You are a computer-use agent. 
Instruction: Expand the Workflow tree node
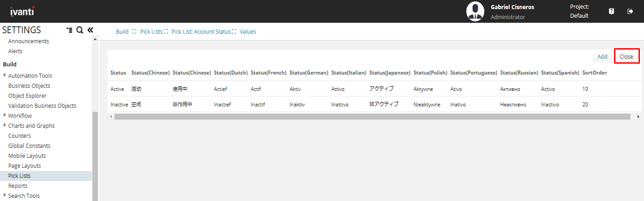(x=5, y=116)
